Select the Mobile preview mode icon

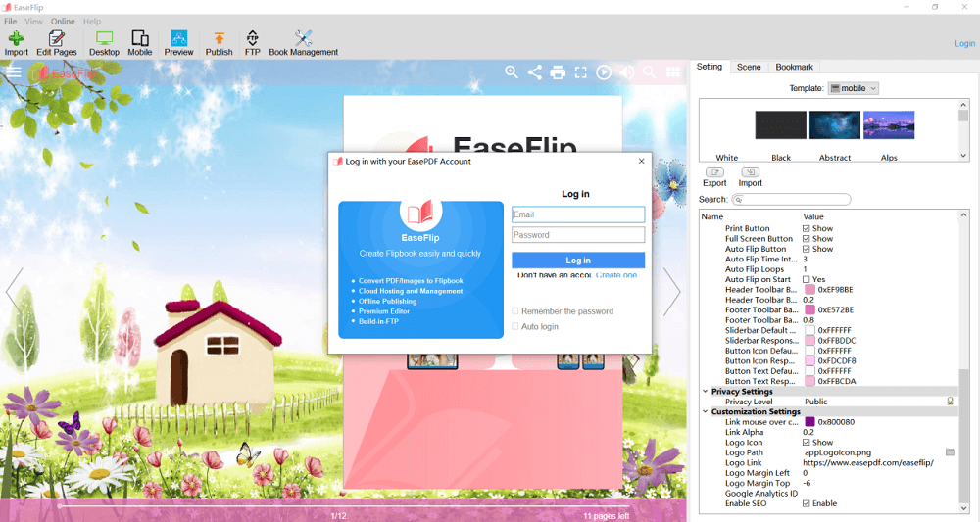point(140,42)
